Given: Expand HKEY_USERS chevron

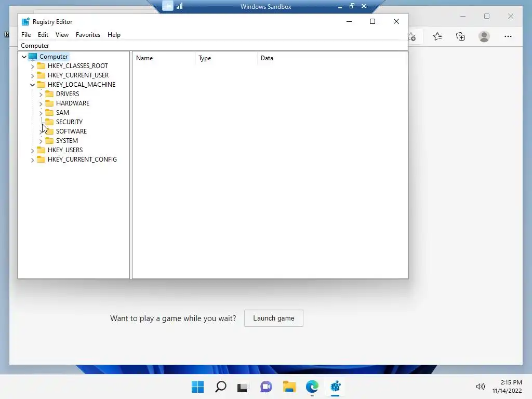Looking at the screenshot, I should [33, 150].
